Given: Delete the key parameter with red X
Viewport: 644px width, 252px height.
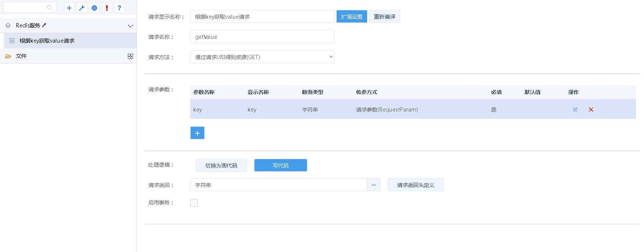Looking at the screenshot, I should pyautogui.click(x=591, y=110).
